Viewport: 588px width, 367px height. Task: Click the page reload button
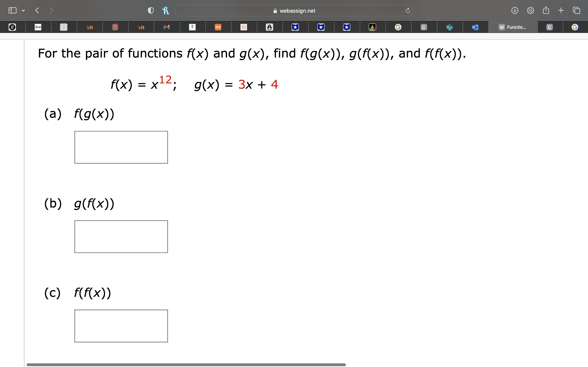408,10
